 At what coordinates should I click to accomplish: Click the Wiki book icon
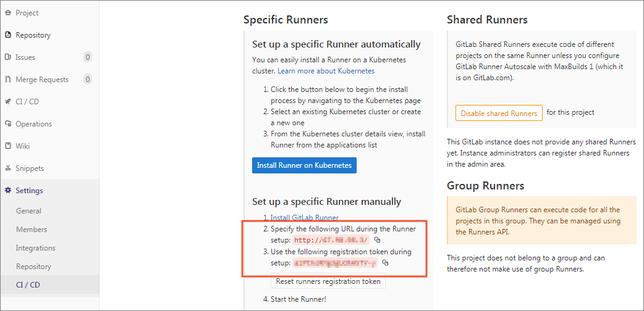point(7,146)
